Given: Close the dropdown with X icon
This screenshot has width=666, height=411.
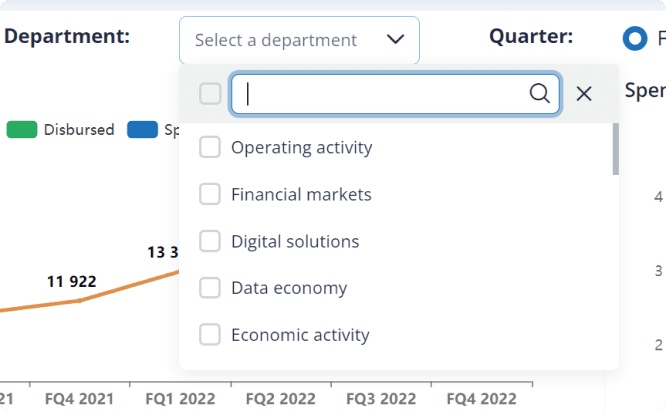Looking at the screenshot, I should 585,94.
